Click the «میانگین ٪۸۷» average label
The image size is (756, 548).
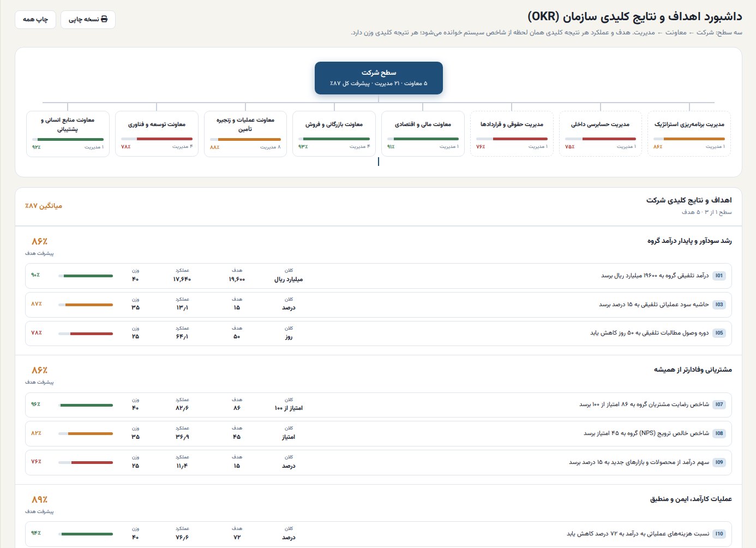pyautogui.click(x=44, y=206)
